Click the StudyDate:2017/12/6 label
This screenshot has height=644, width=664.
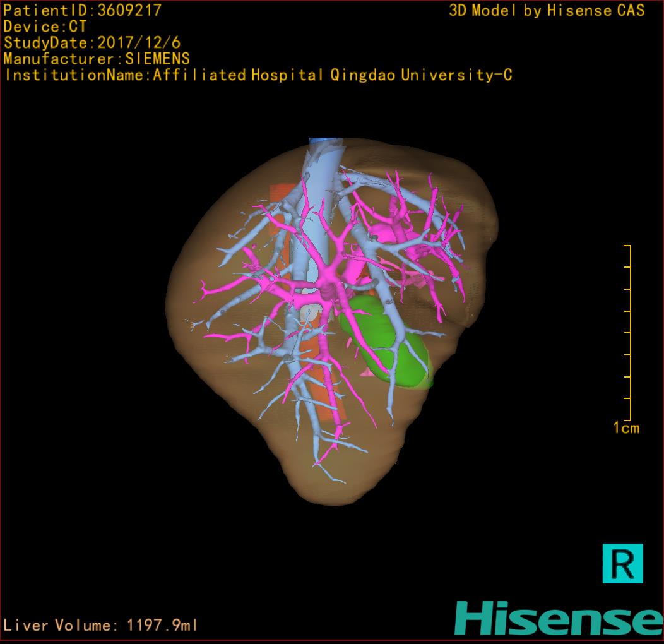coord(92,43)
